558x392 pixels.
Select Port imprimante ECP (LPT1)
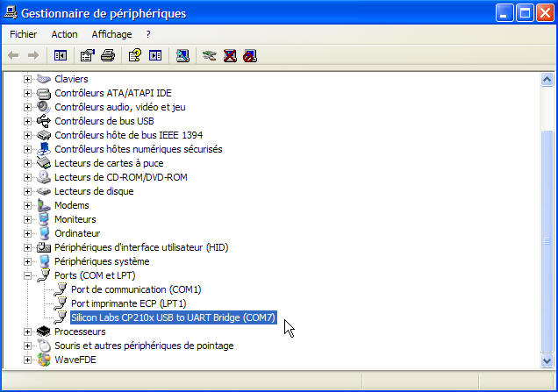click(x=128, y=303)
